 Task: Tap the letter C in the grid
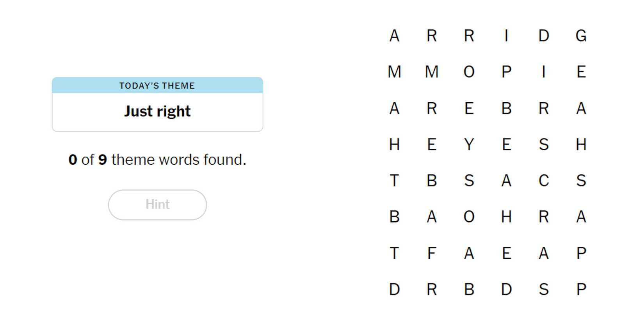tap(543, 181)
